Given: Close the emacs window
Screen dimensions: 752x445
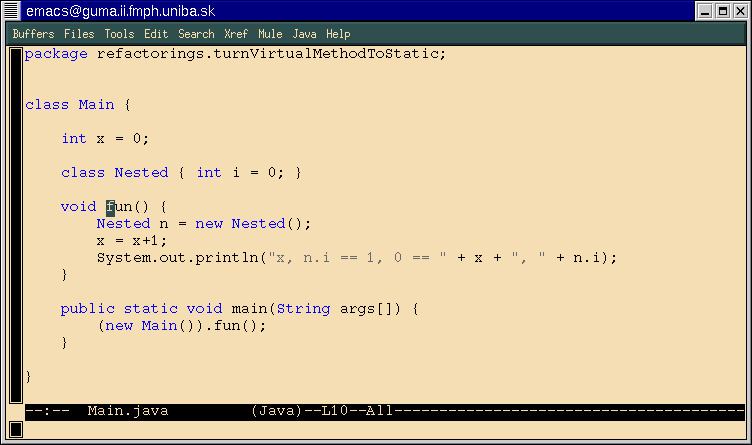Looking at the screenshot, I should click(740, 11).
